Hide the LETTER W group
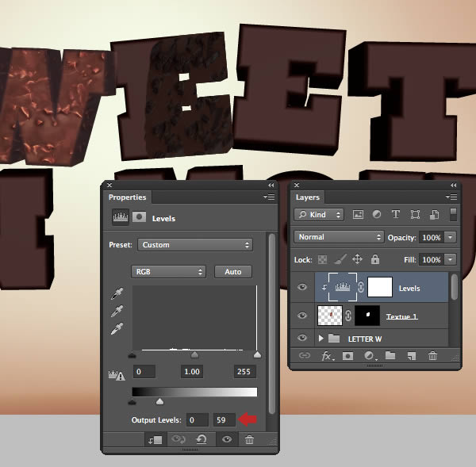 coord(302,338)
